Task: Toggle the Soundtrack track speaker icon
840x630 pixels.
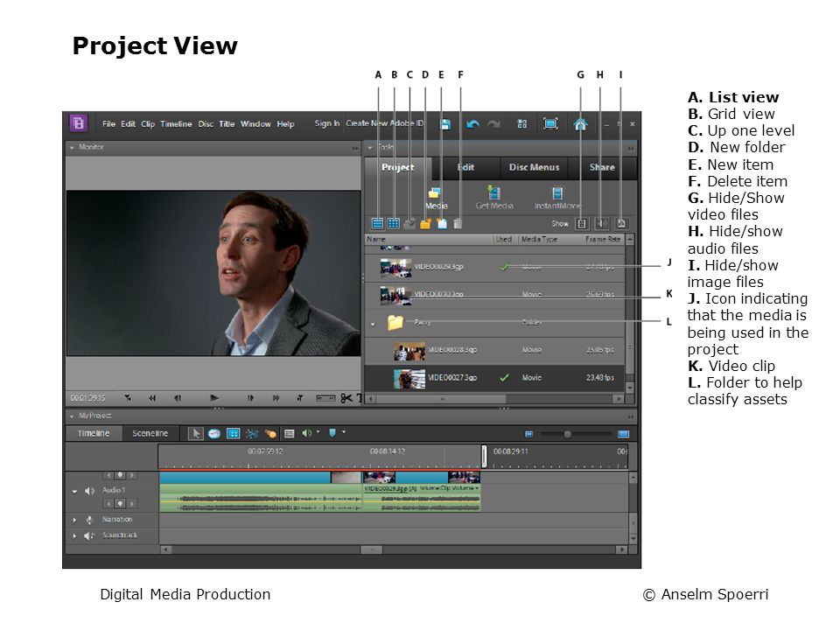Action: pos(89,535)
